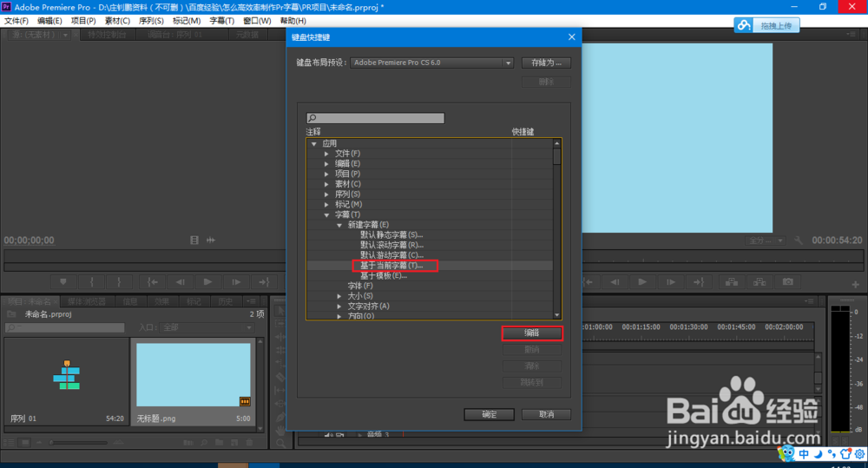Screen dimensions: 868x468
Task: Click Drag Audio Only waveform icon in Source
Action: (x=211, y=241)
